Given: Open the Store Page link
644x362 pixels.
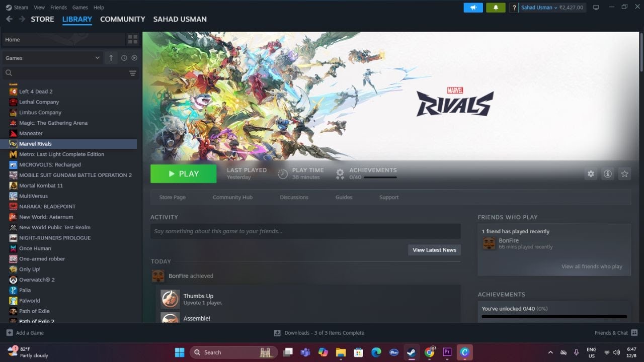Looking at the screenshot, I should click(172, 197).
